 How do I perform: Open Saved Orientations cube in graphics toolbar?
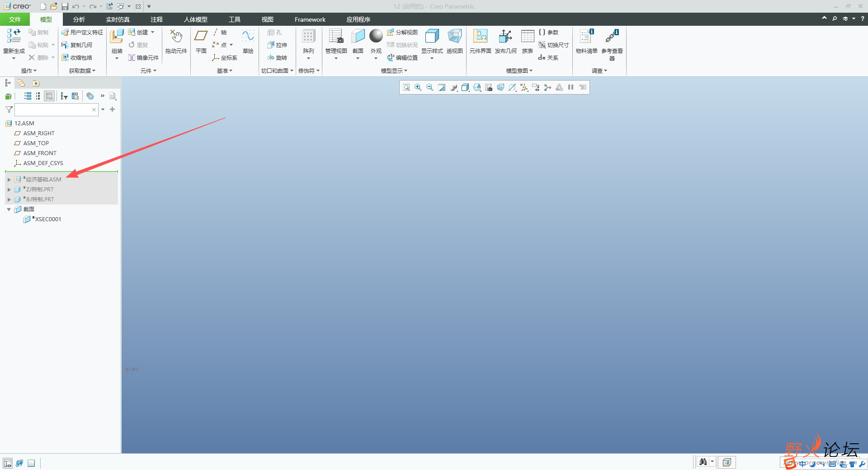477,88
